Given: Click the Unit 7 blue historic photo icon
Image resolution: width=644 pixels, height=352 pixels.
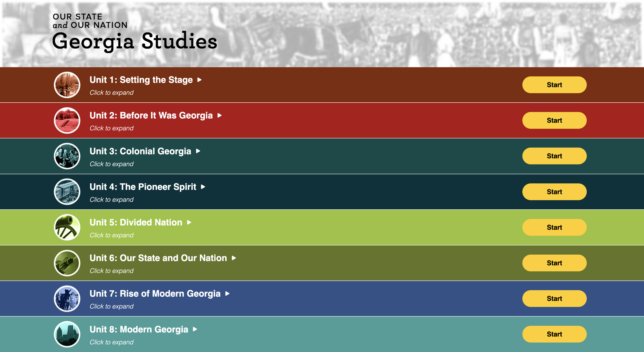Looking at the screenshot, I should pyautogui.click(x=67, y=299).
